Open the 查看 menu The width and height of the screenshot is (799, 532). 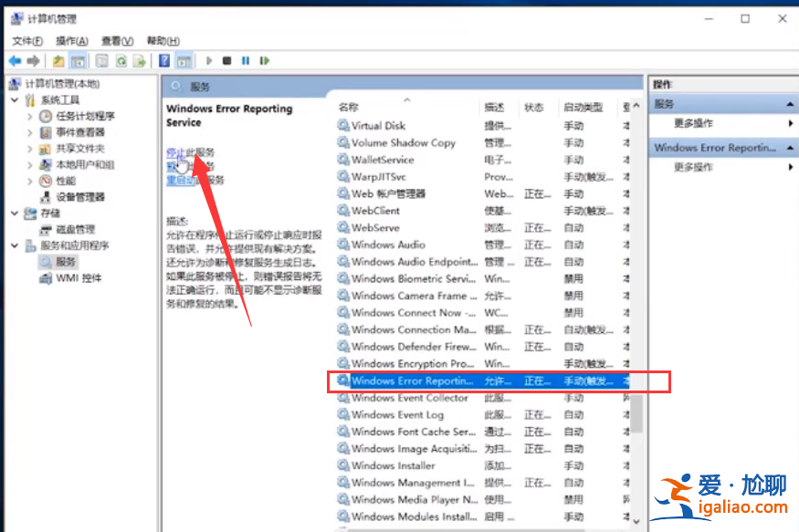(116, 40)
